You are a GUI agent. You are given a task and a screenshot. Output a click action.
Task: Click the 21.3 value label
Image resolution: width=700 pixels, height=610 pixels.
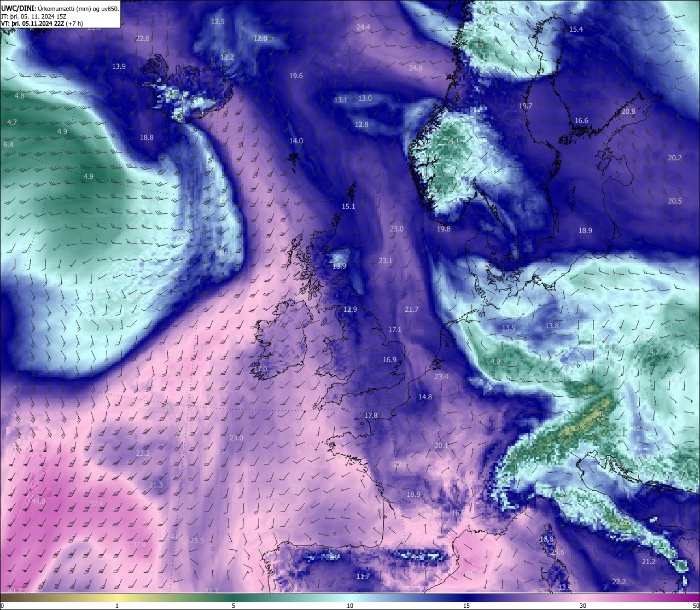tap(156, 485)
